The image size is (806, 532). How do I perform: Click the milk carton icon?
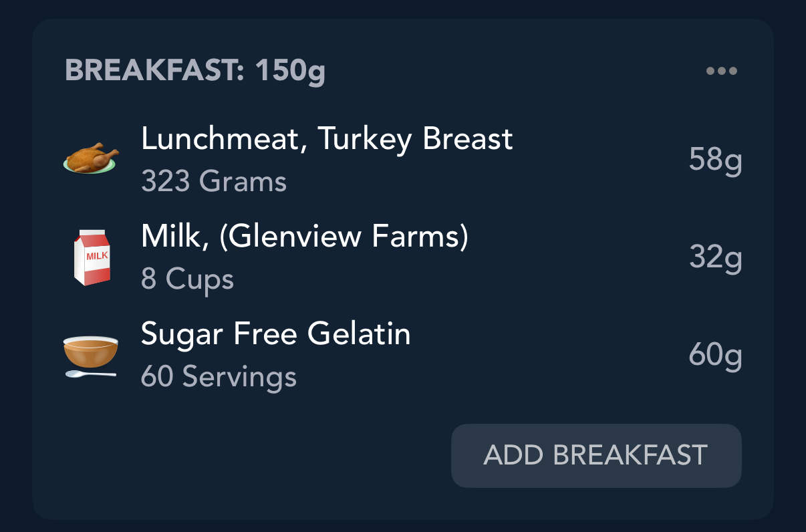coord(92,257)
